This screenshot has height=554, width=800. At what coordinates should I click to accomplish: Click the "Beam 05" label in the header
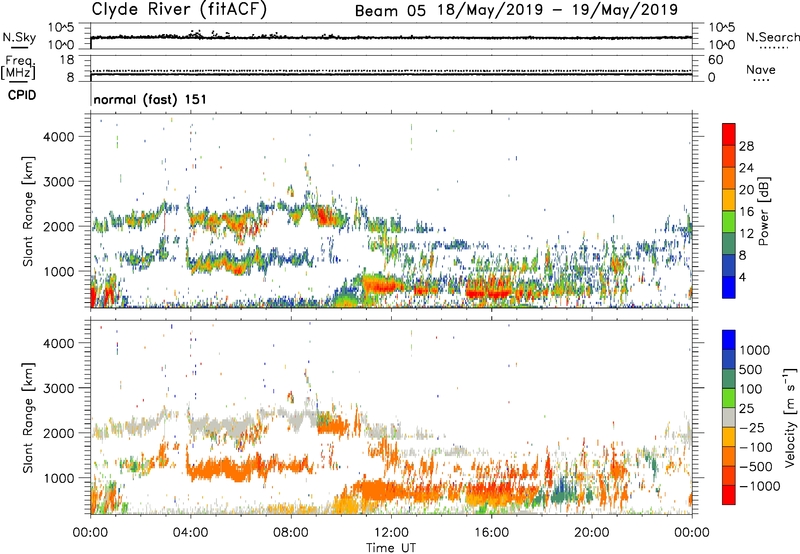390,11
